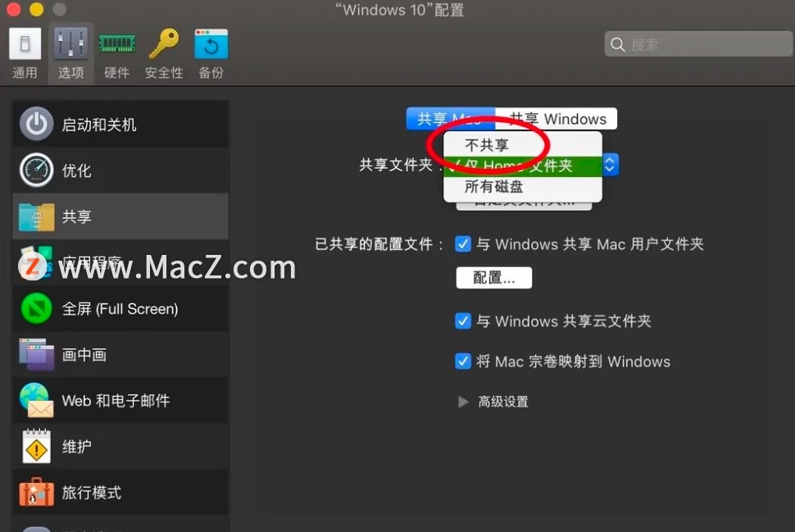Disable 将 Mac 宗卷映射到 Windows
This screenshot has width=795, height=532.
[463, 361]
